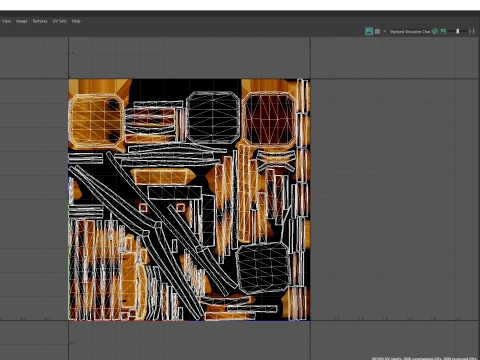Viewport: 480px width, 360px height.
Task: Open the View menu
Action: (x=6, y=21)
